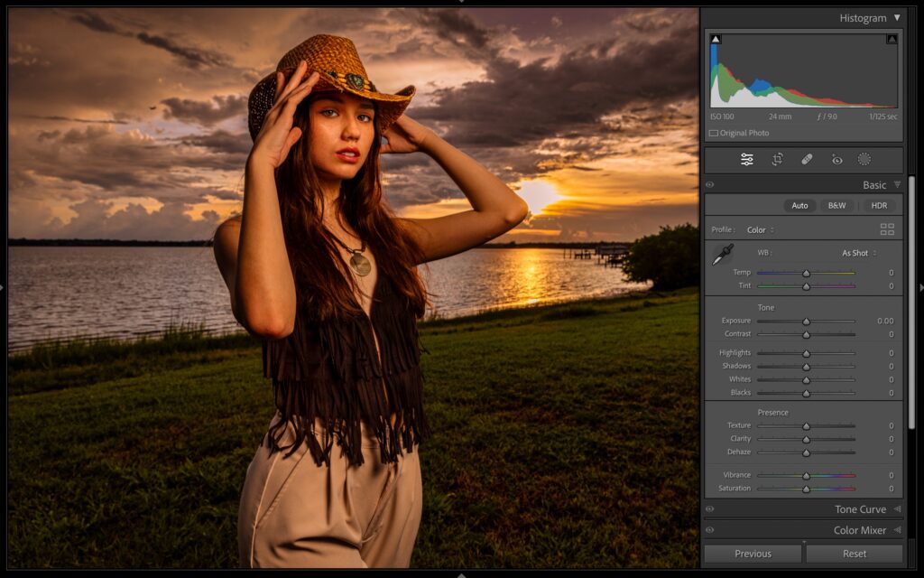Toggle Tone Curve panel eye switch
924x578 pixels.
click(x=710, y=509)
